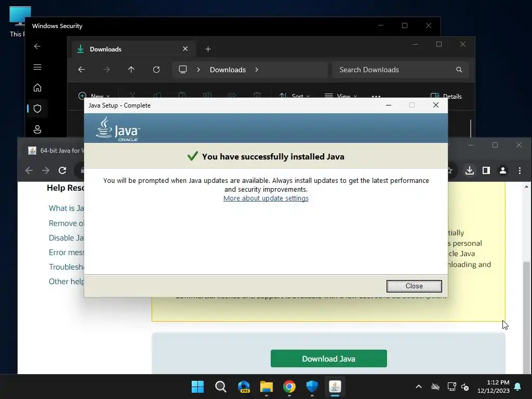Click the search magnifier in File Explorer

click(x=459, y=70)
